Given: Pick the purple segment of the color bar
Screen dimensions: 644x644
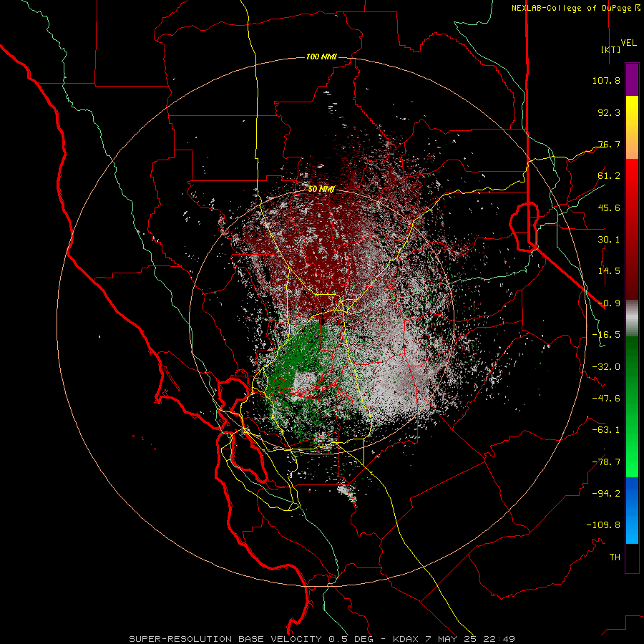Looking at the screenshot, I should (632, 79).
